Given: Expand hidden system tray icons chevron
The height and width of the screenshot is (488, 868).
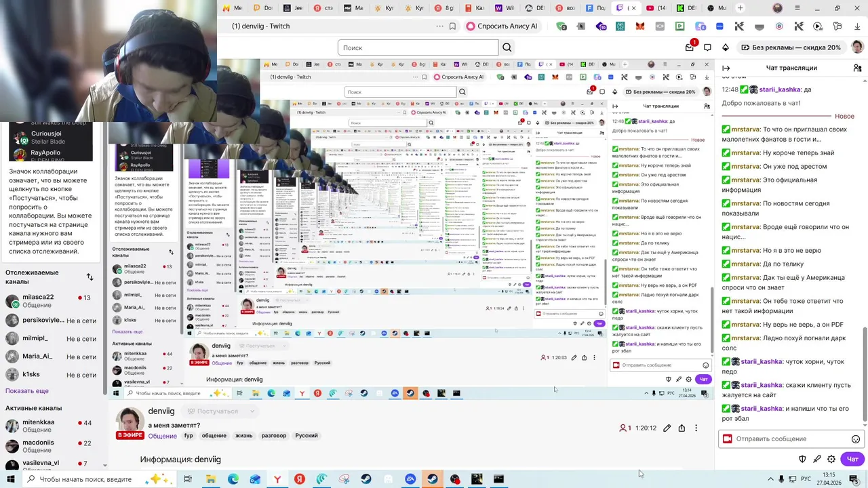Looking at the screenshot, I should [770, 479].
